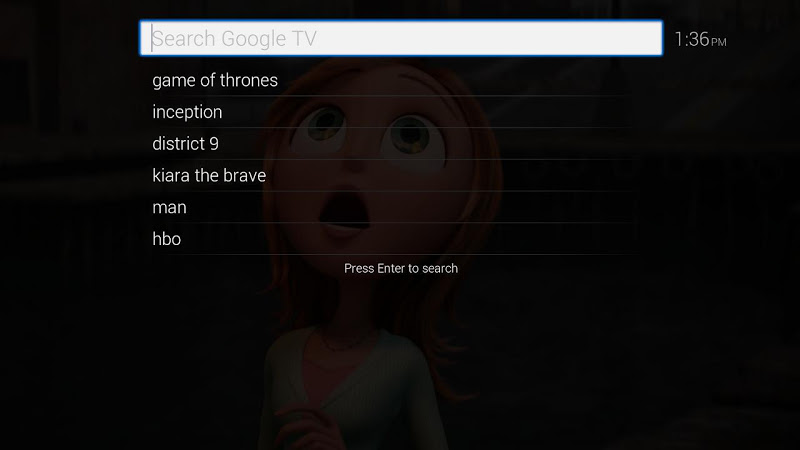Click the 'Press Enter to search' hint
800x450 pixels.
(401, 268)
